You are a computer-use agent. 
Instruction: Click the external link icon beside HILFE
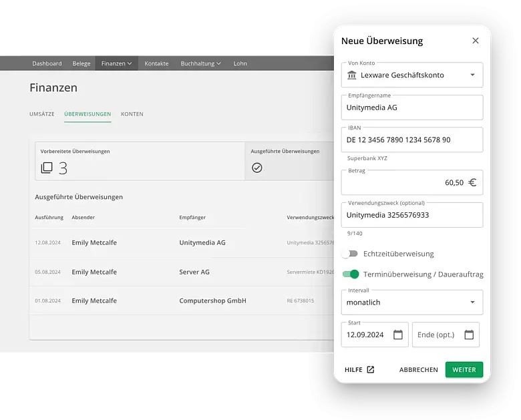(x=371, y=369)
